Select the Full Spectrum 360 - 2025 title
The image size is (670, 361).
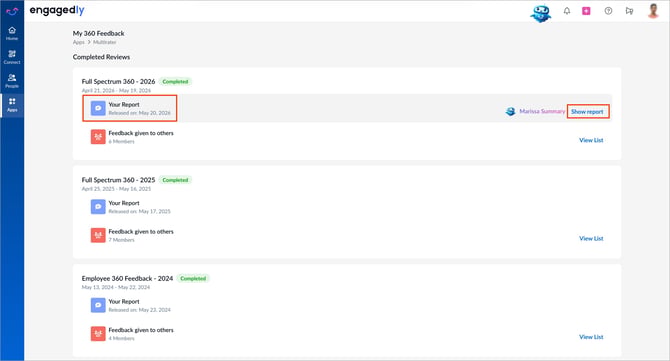[118, 180]
